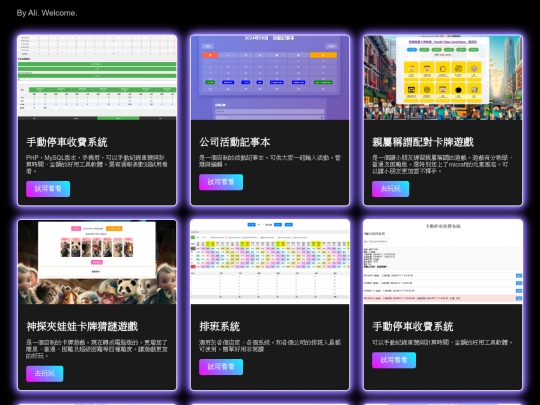Click the 手動停車收費系統 title above the PHP MySQL description
The height and width of the screenshot is (405, 540).
click(67, 142)
